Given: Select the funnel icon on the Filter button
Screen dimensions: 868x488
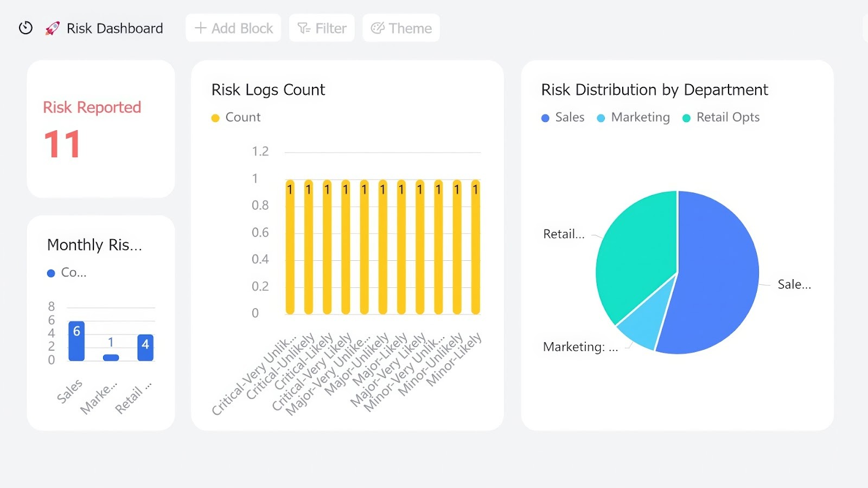Looking at the screenshot, I should 305,28.
